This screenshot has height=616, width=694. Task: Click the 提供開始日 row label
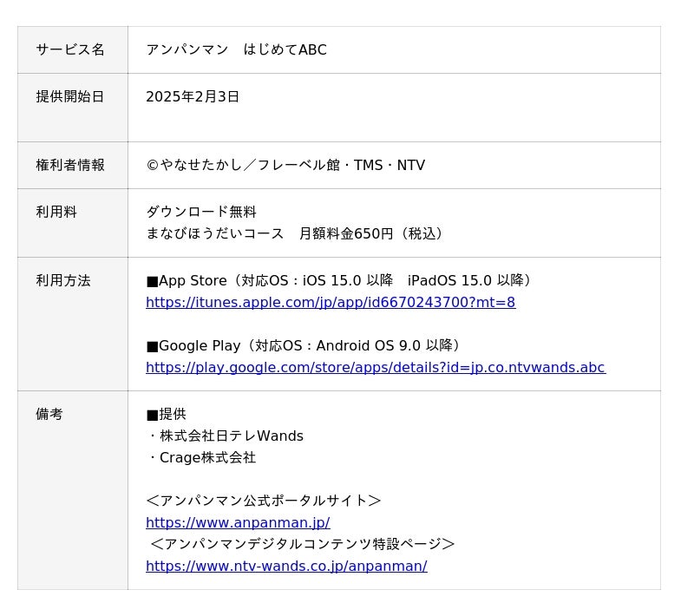coord(70,97)
